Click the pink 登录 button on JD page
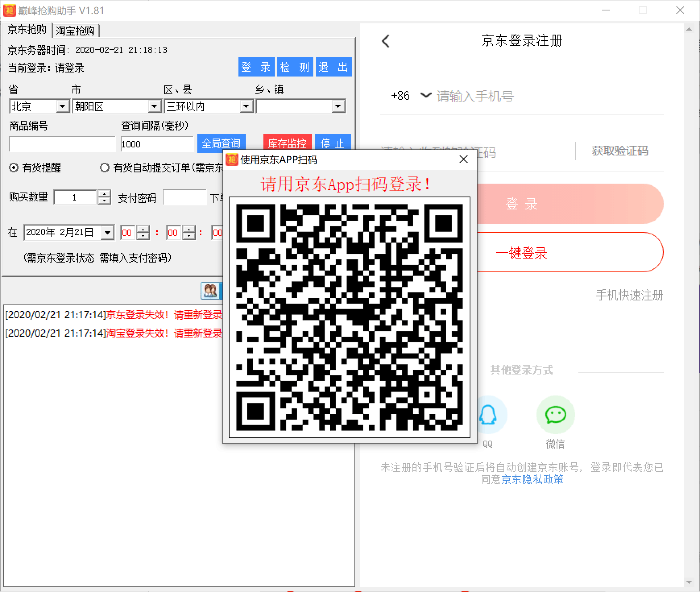Viewport: 700px width, 592px height. [x=570, y=204]
